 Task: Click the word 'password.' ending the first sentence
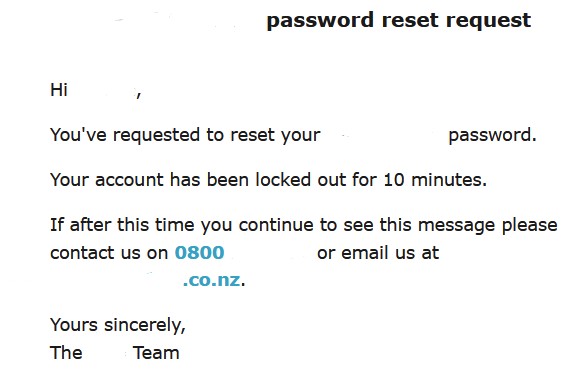click(x=492, y=136)
